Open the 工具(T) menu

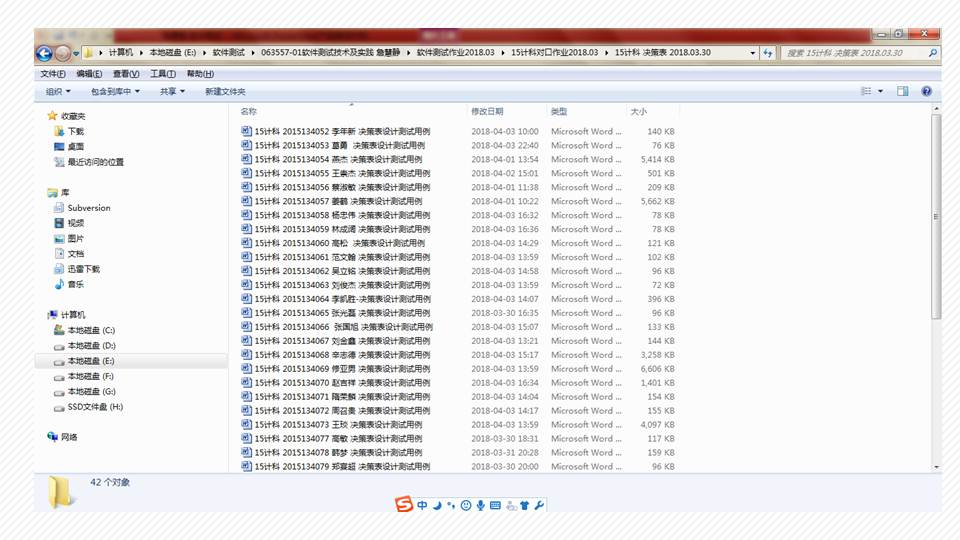[163, 74]
